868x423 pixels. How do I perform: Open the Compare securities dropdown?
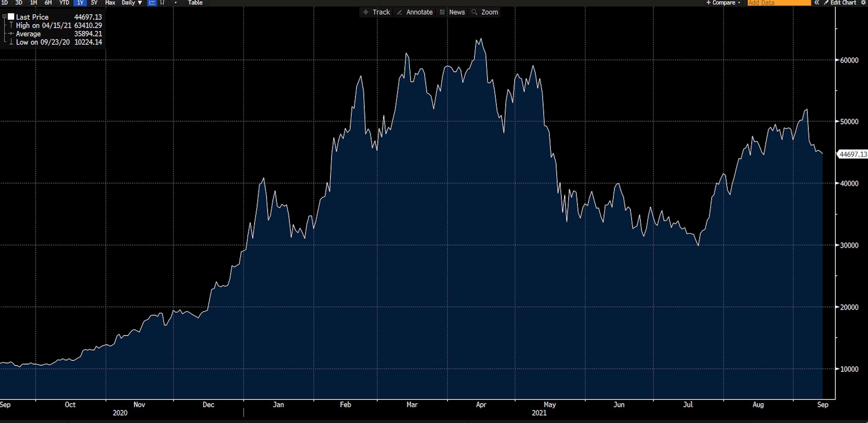tap(723, 3)
